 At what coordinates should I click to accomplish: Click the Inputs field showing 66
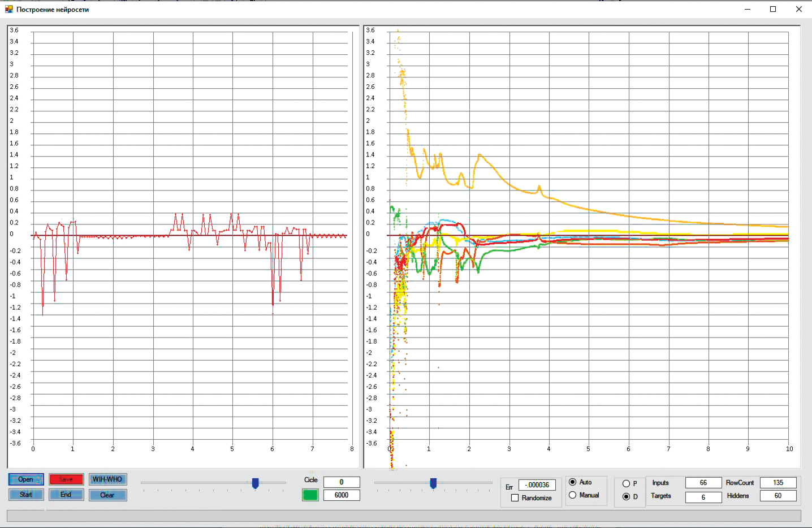pyautogui.click(x=703, y=483)
